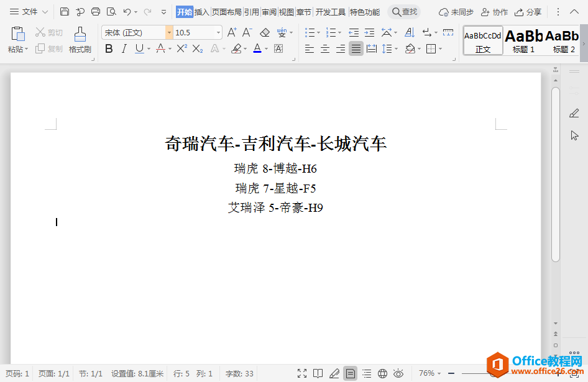The width and height of the screenshot is (588, 382).
Task: Toggle eye protection mode icon
Action: [398, 373]
